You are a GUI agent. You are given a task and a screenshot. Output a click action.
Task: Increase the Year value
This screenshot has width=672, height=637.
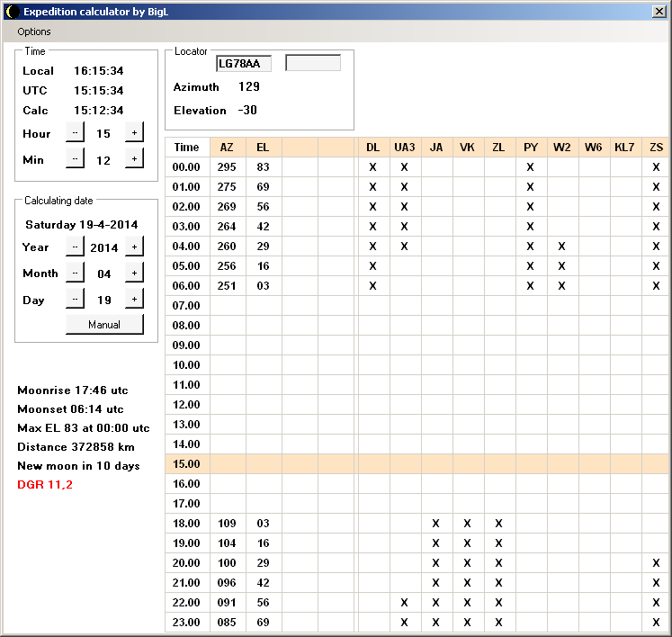(134, 247)
